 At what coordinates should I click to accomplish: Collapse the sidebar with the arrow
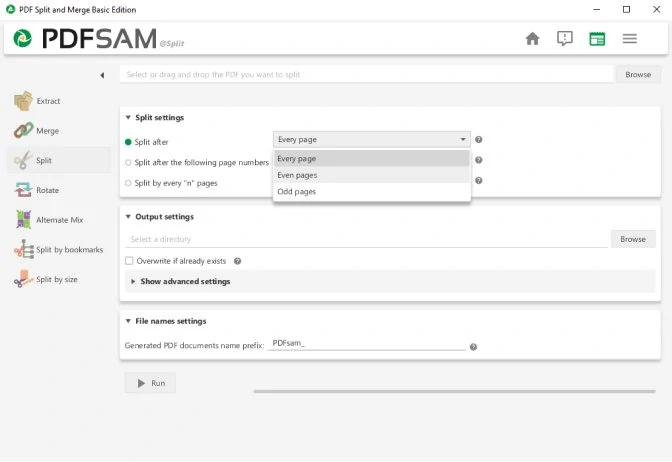[102, 75]
